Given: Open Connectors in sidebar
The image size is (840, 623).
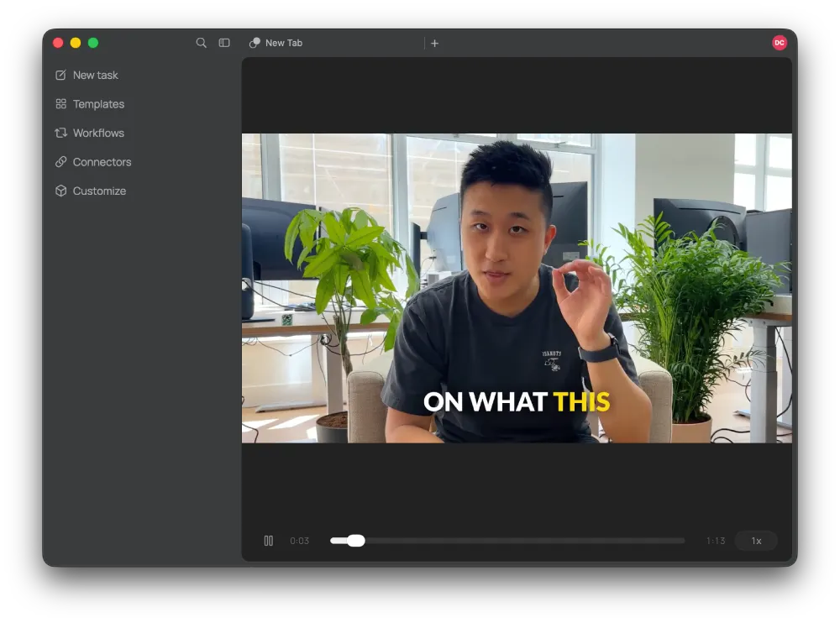Looking at the screenshot, I should point(102,162).
